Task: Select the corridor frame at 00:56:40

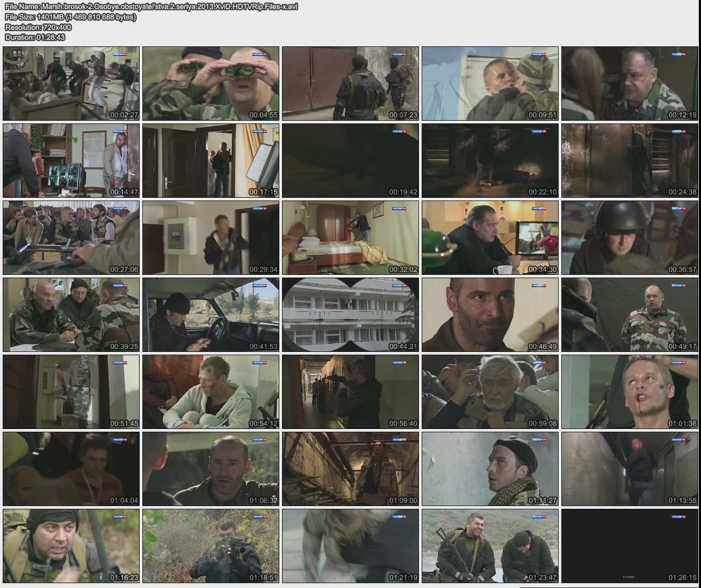Action: click(x=350, y=392)
